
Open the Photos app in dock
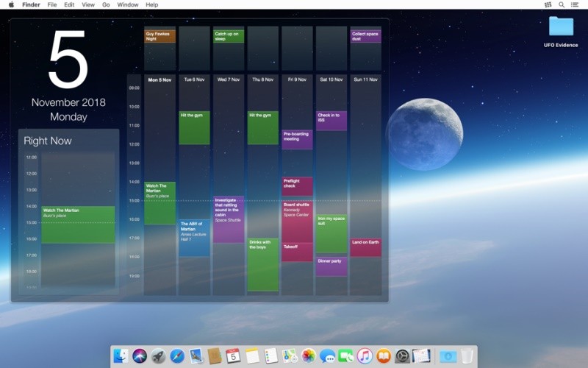[x=309, y=356]
